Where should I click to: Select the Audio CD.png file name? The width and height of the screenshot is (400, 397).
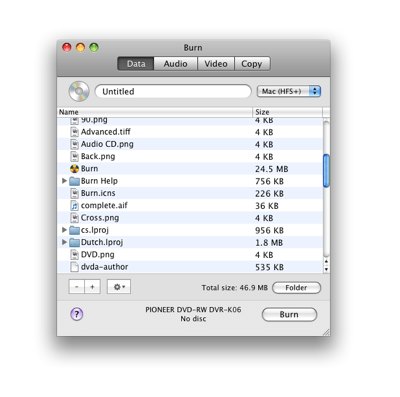[107, 144]
